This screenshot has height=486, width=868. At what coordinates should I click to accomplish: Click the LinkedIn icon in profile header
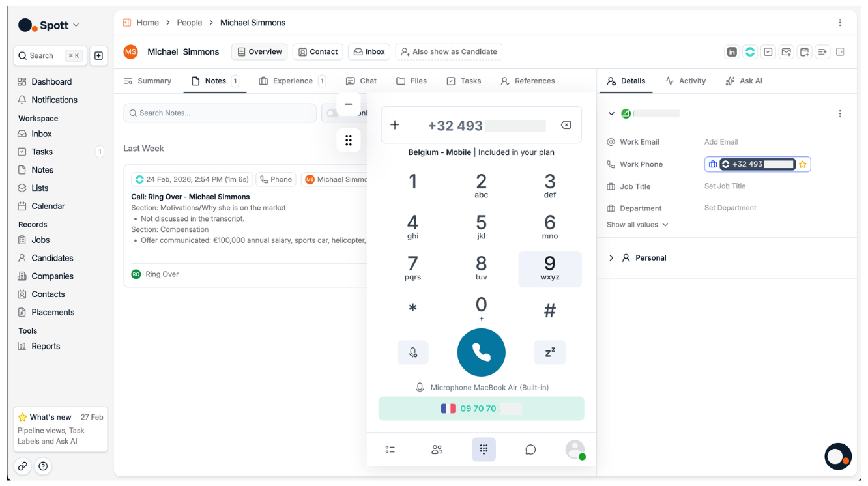732,52
